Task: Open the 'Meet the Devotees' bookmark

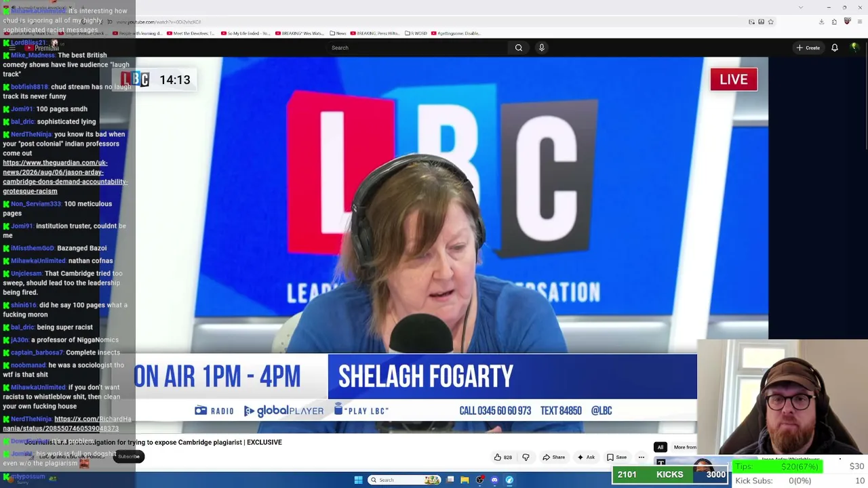Action: point(191,33)
